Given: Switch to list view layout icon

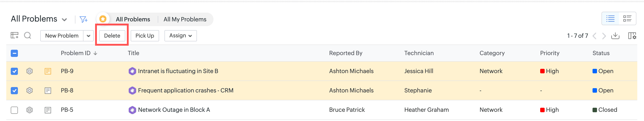Looking at the screenshot, I should (610, 19).
